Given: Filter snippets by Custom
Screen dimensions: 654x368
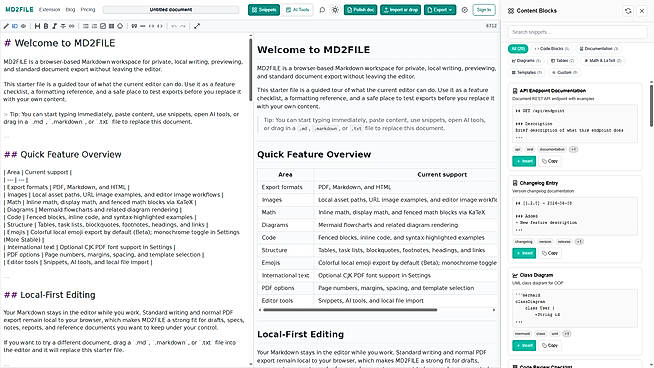Looking at the screenshot, I should click(x=564, y=73).
